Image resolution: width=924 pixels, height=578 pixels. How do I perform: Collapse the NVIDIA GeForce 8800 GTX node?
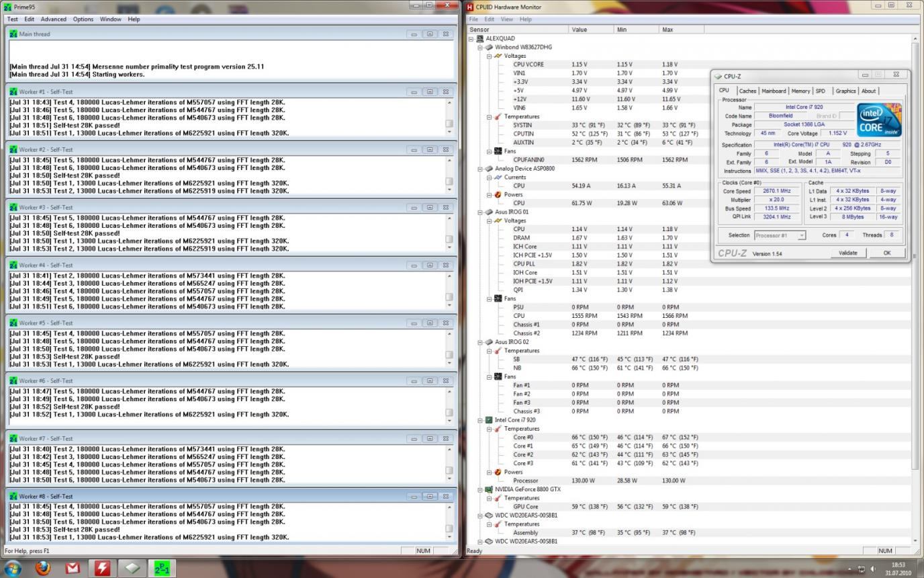pyautogui.click(x=480, y=489)
